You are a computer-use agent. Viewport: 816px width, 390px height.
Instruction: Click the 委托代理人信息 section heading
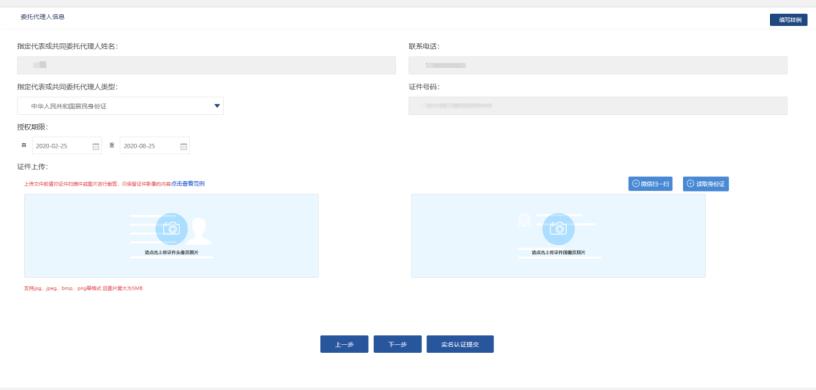tap(43, 17)
